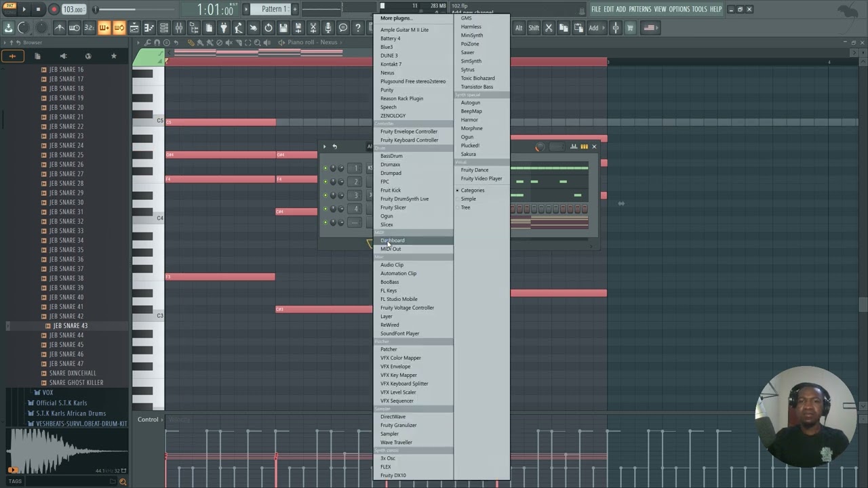Select the Tree view radio option

[x=465, y=207]
